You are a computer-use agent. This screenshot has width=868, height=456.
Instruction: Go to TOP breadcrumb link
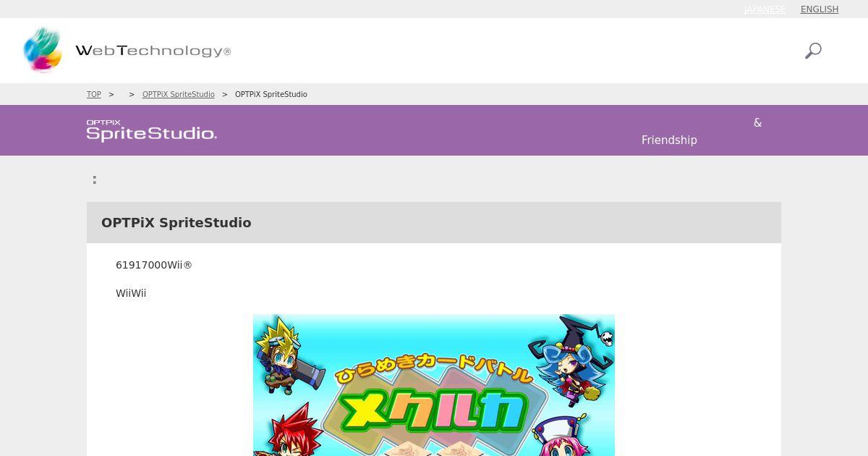pyautogui.click(x=94, y=94)
